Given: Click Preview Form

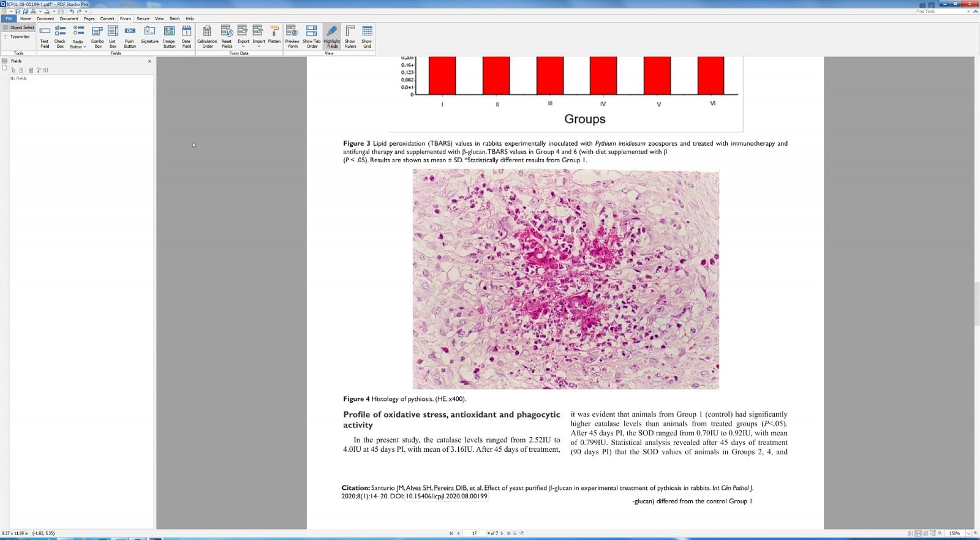Looking at the screenshot, I should point(292,37).
